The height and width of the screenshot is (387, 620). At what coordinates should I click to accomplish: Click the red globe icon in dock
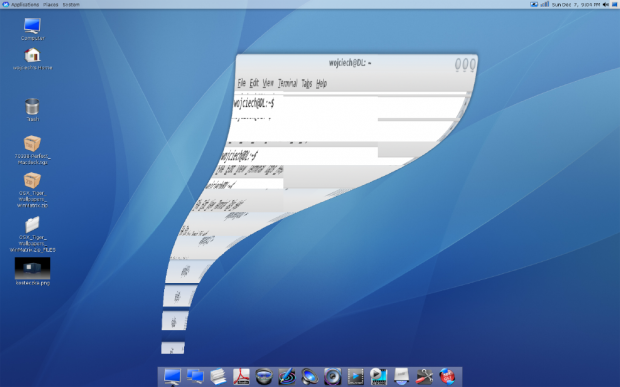click(447, 376)
